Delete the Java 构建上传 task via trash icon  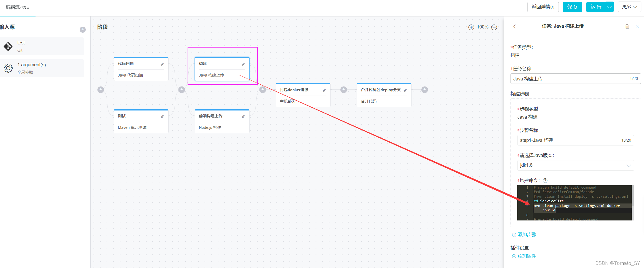pyautogui.click(x=627, y=26)
